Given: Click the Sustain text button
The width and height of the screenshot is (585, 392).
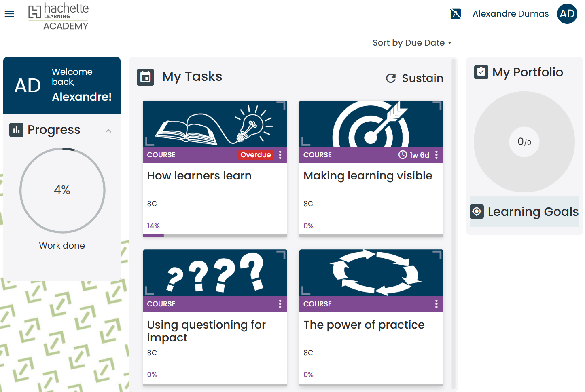Looking at the screenshot, I should tap(422, 78).
